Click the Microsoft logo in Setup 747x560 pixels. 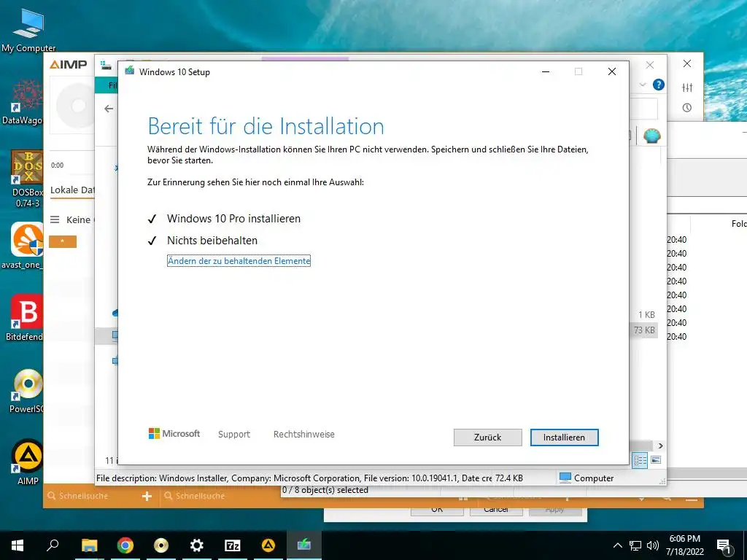[x=174, y=434]
